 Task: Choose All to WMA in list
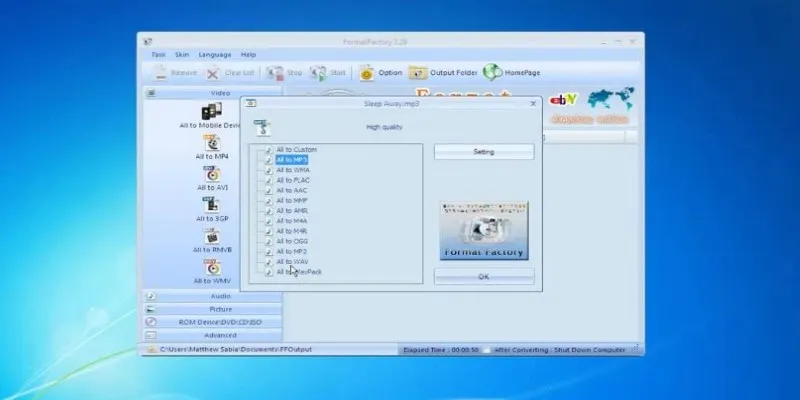[x=292, y=170]
